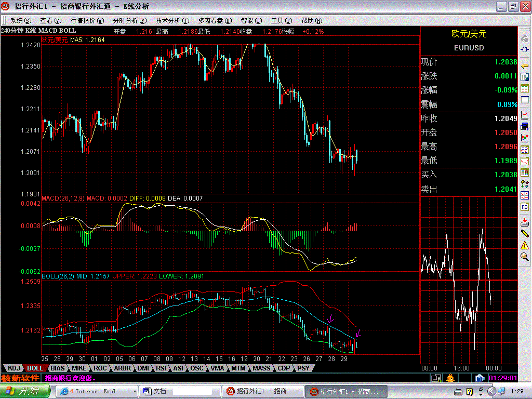
Task: Click the yellow back arrow icon
Action: pos(525,64)
